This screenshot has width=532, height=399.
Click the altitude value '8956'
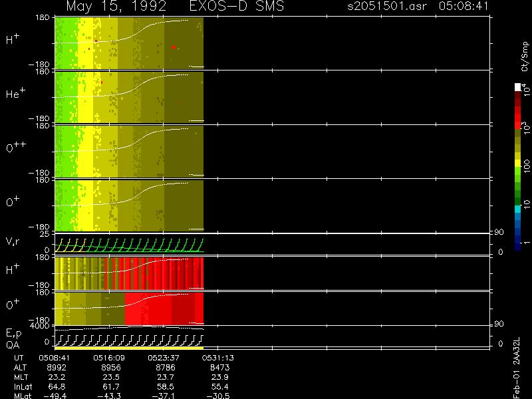[x=111, y=368]
